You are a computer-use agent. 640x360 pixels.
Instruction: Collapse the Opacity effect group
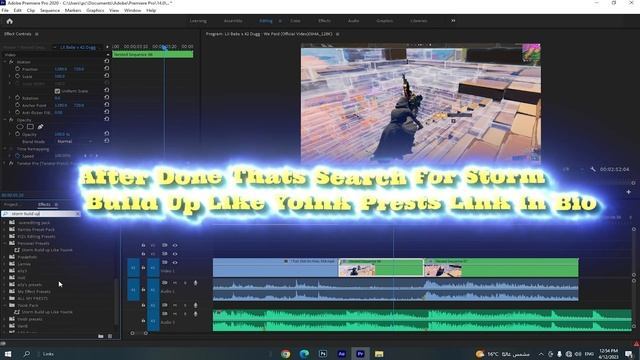click(5, 120)
